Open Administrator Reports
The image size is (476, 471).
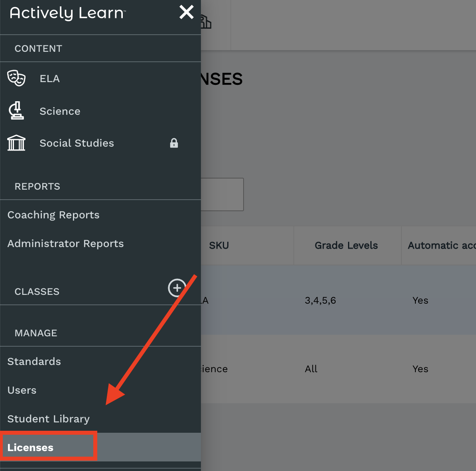pyautogui.click(x=66, y=243)
